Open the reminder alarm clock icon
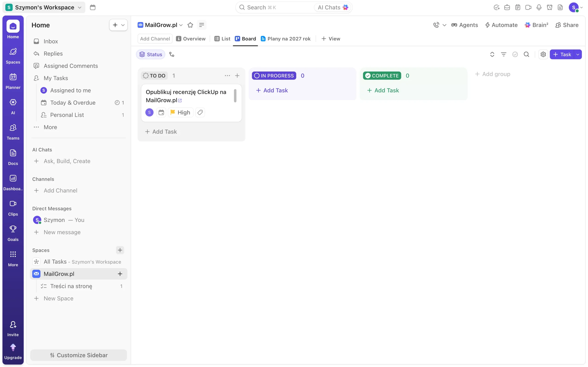This screenshot has width=588, height=367. [549, 7]
